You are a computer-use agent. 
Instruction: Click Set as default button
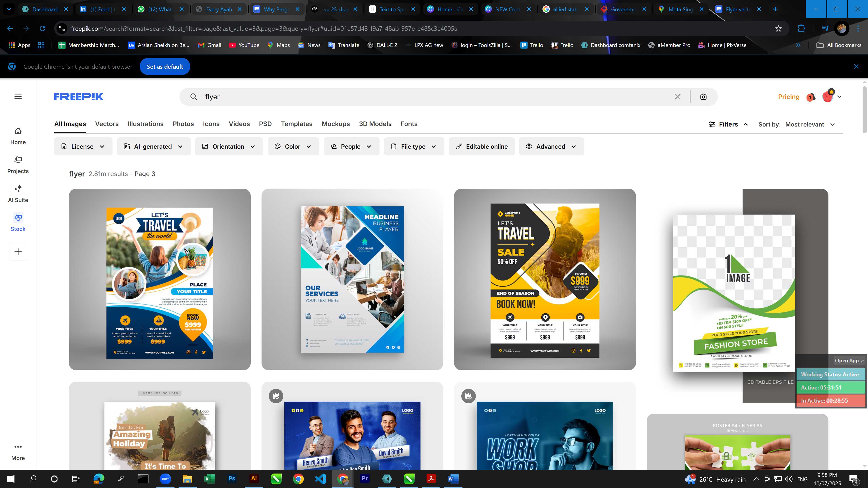tap(165, 67)
